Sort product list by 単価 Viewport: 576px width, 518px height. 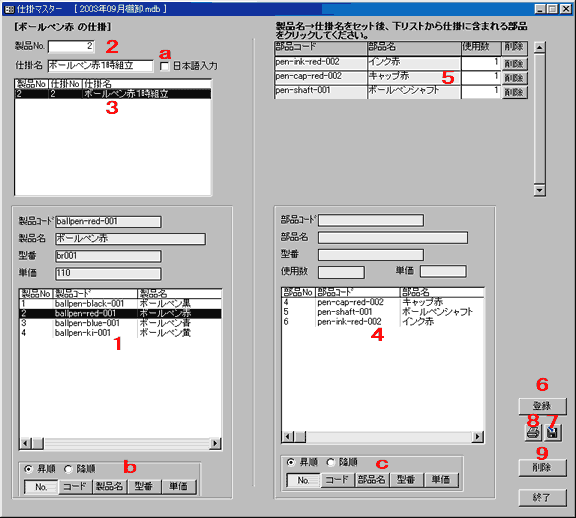[179, 487]
